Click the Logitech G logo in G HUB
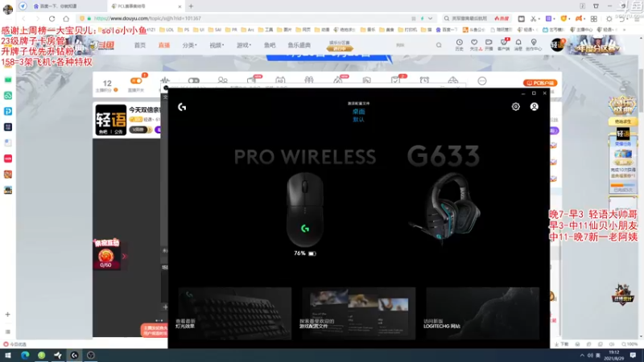Viewport: 644px width, 362px height. tap(182, 107)
